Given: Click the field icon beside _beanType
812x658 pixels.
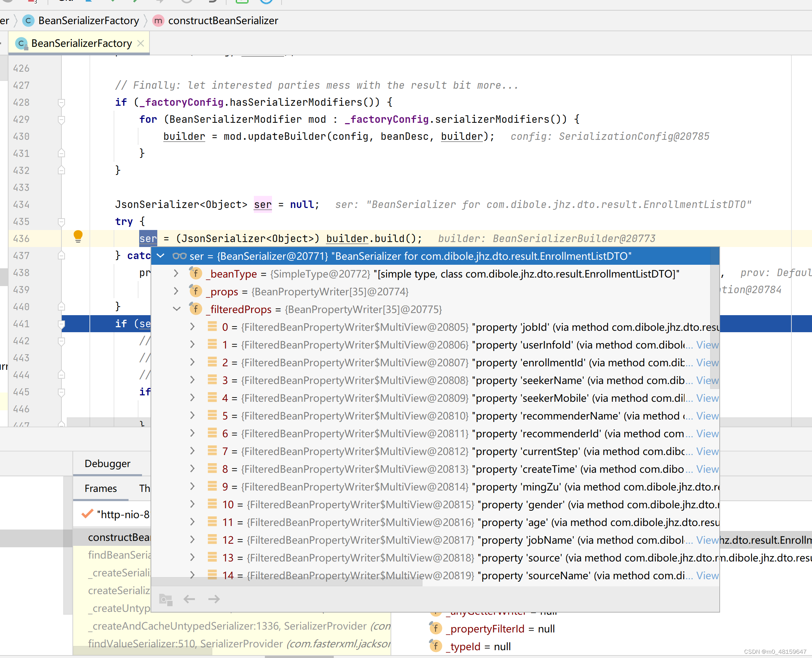Looking at the screenshot, I should [196, 273].
